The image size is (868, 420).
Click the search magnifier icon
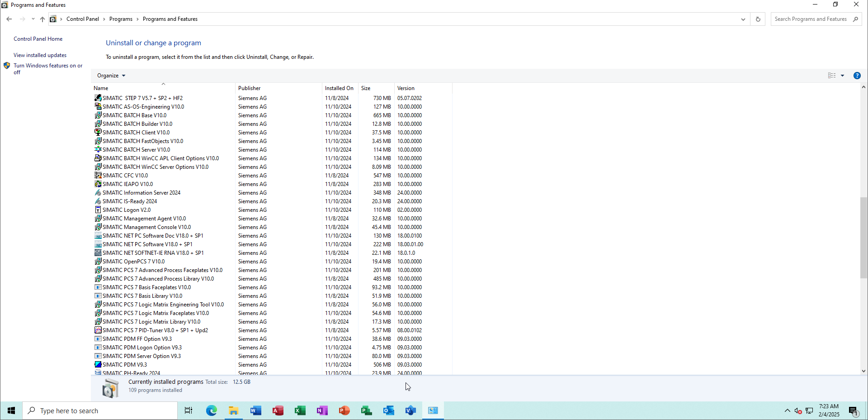pos(855,19)
